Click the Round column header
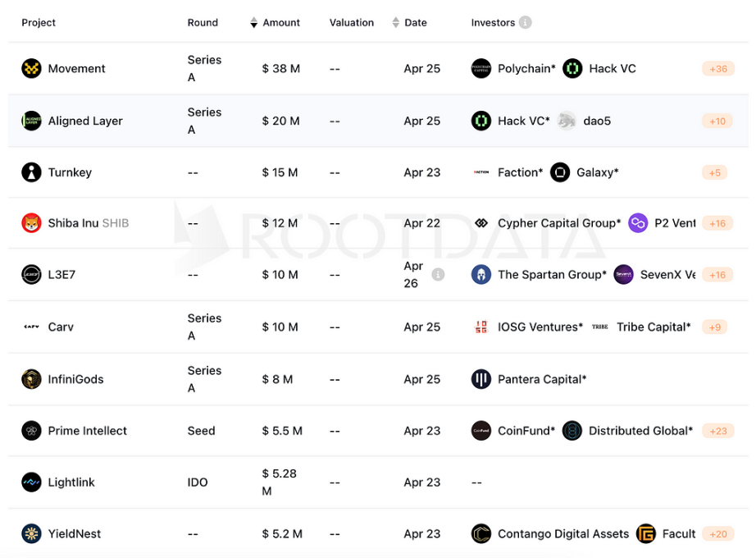This screenshot has height=558, width=756. (x=203, y=23)
